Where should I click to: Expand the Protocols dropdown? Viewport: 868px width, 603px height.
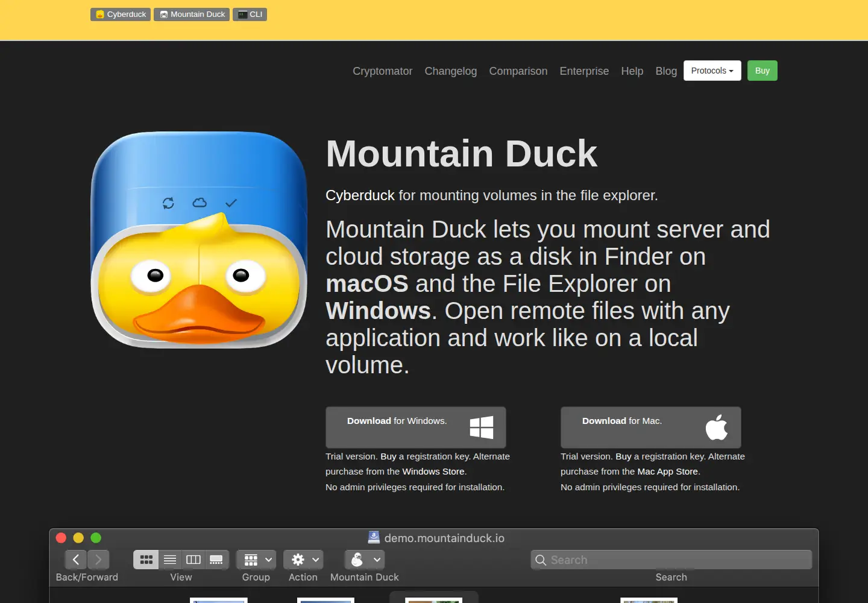[x=712, y=71]
